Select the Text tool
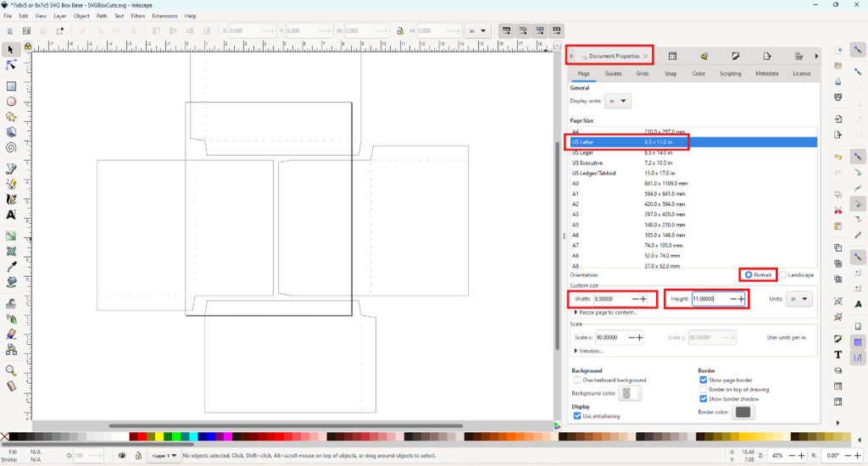 pyautogui.click(x=11, y=214)
